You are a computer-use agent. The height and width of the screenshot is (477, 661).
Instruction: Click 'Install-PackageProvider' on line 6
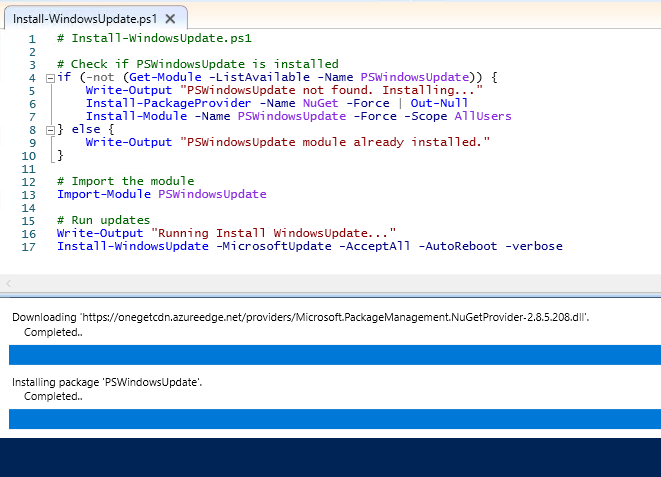(168, 103)
